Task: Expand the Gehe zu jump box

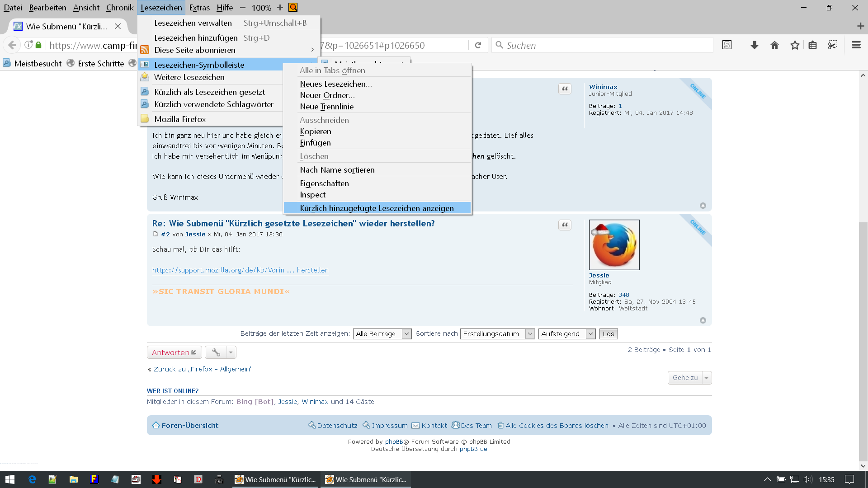Action: tap(689, 378)
